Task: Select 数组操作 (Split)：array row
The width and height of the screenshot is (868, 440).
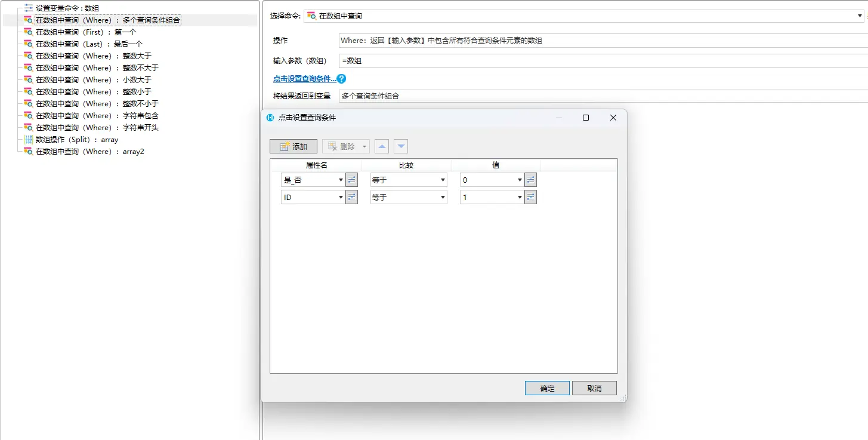Action: [x=77, y=140]
